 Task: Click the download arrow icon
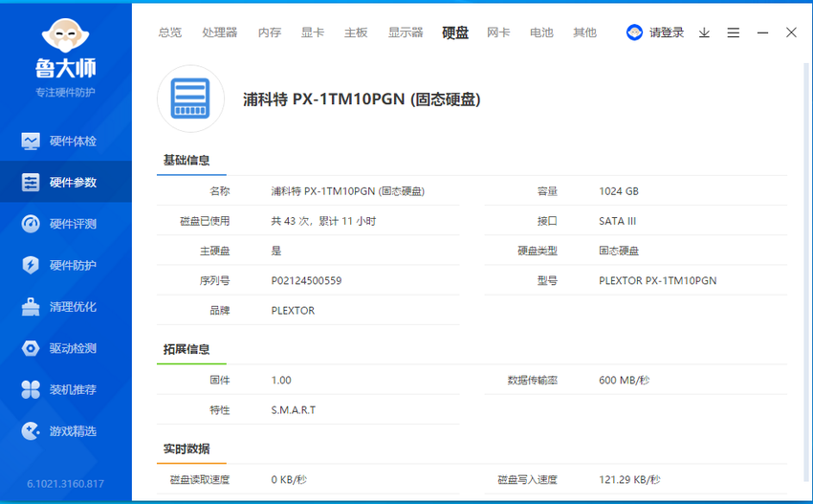tap(704, 33)
